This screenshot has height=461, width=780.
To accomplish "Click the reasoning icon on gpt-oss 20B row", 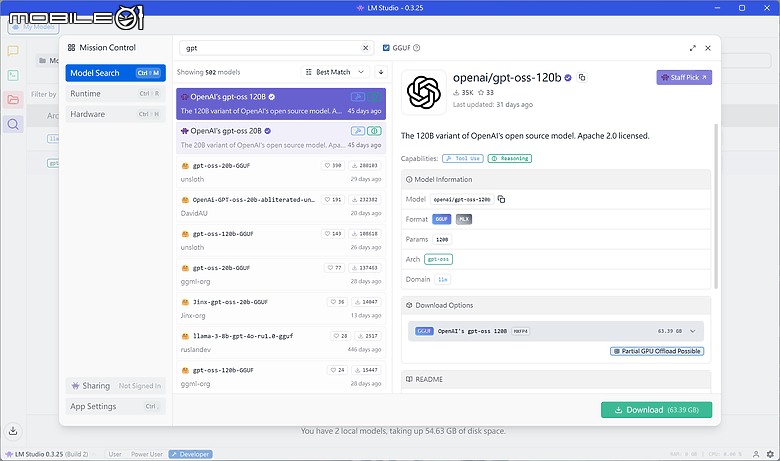I will [375, 131].
